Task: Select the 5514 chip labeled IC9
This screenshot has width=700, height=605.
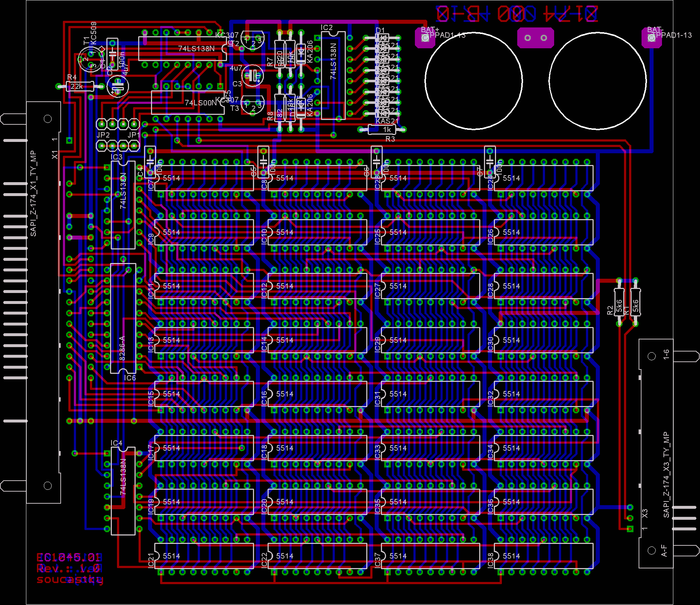Action: coord(204,232)
